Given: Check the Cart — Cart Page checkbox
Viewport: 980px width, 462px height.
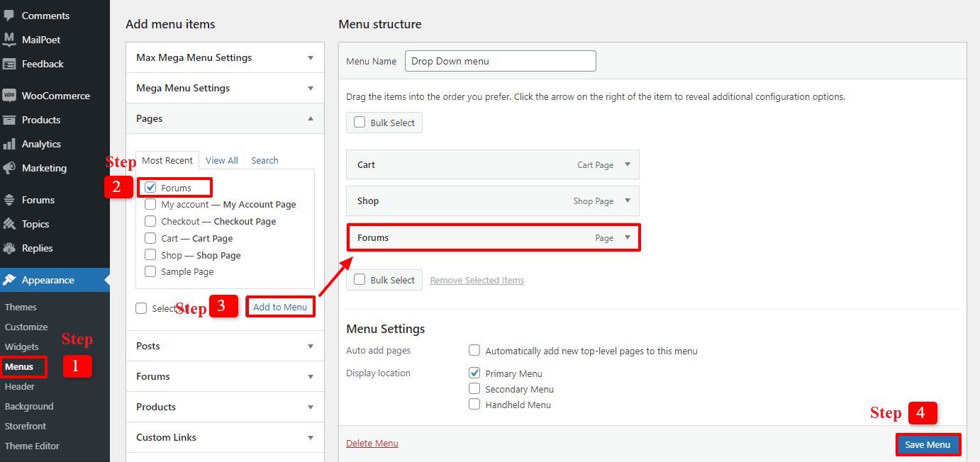Looking at the screenshot, I should pos(150,238).
